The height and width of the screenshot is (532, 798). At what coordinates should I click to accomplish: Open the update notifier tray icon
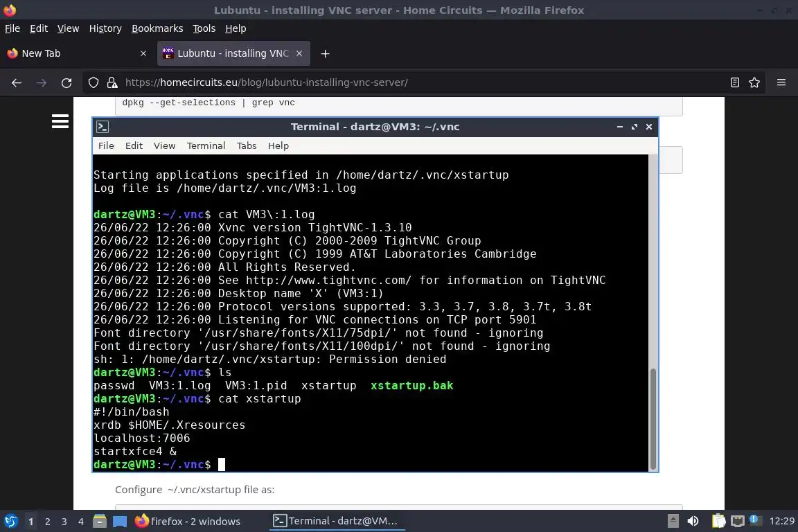[x=755, y=520]
